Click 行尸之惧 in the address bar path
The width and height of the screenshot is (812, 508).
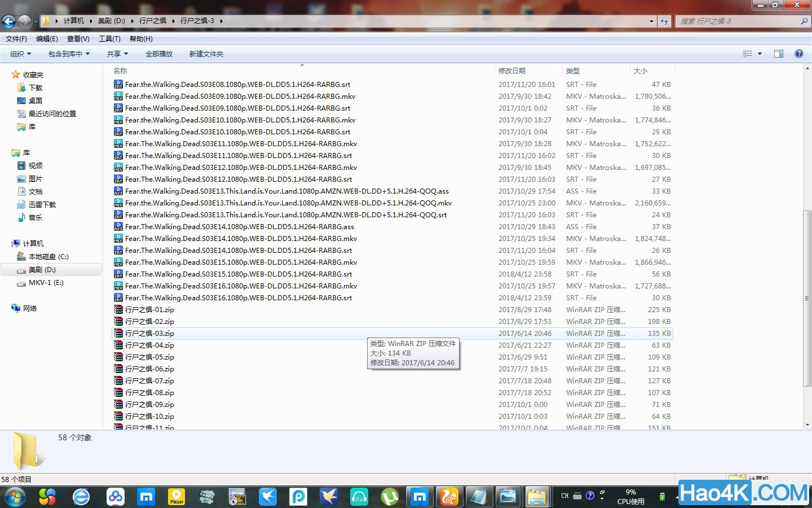153,21
